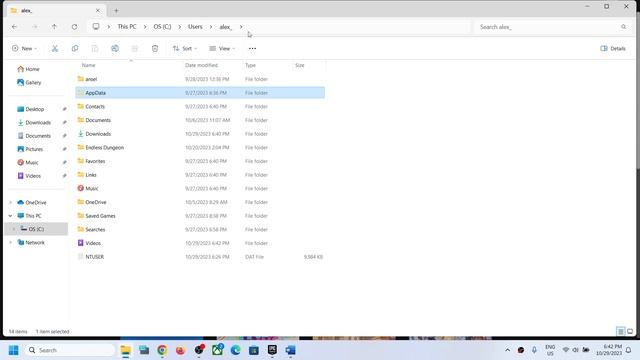Select the Endless Dungeon folder
This screenshot has width=640, height=360.
pos(104,147)
